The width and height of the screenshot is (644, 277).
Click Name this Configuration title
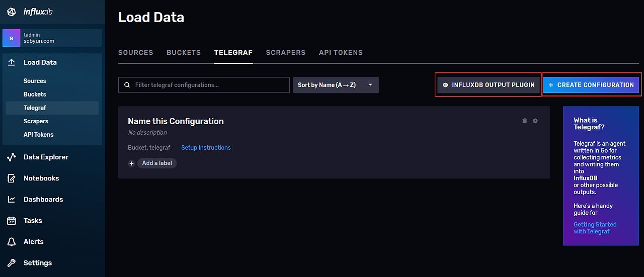176,121
